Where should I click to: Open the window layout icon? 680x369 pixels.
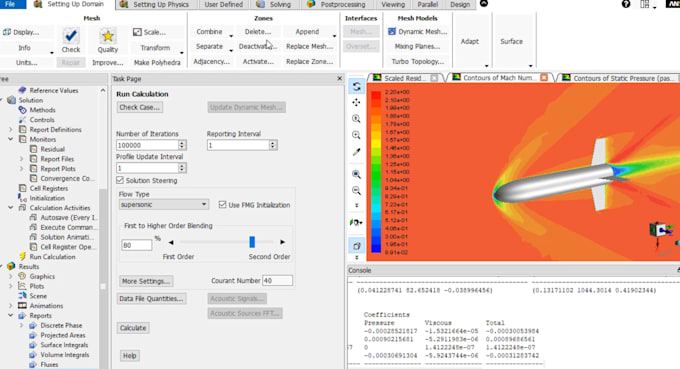point(645,4)
